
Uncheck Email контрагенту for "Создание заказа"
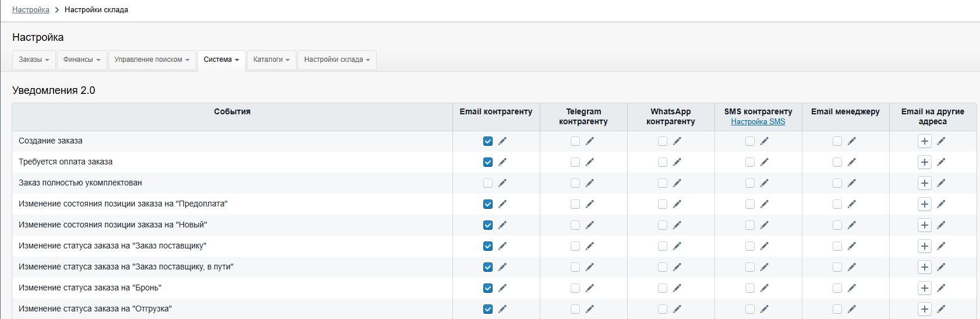488,141
